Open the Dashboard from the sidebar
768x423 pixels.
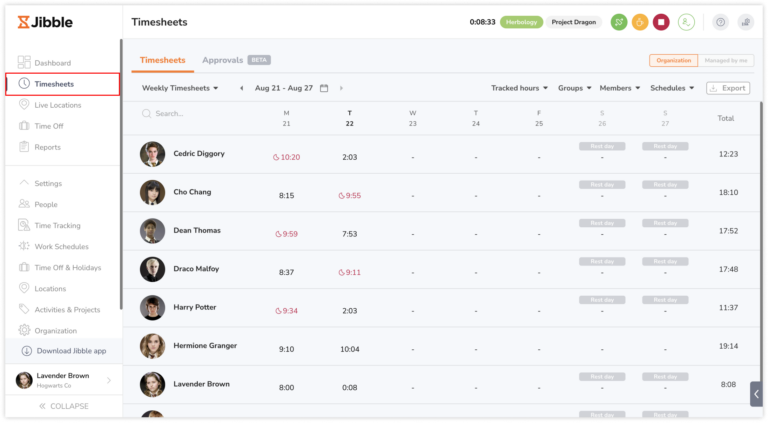tap(52, 63)
